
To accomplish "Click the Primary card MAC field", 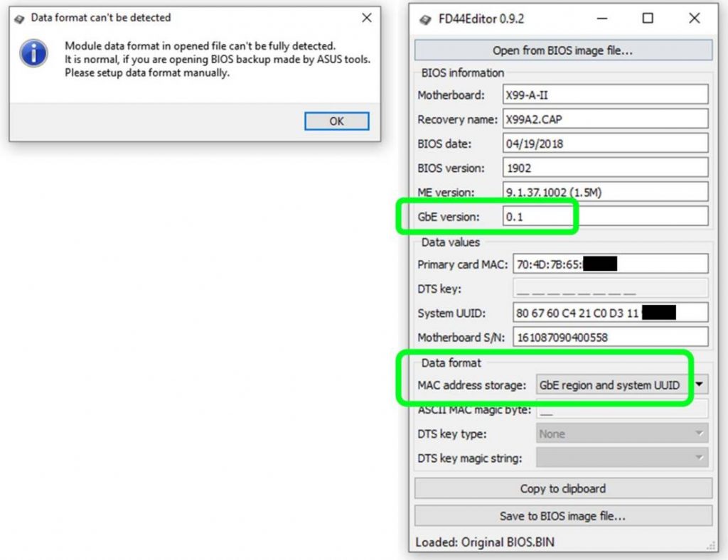I will [x=610, y=263].
